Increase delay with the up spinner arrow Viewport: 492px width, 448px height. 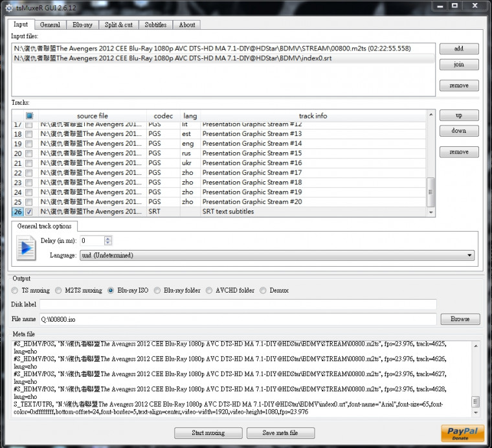[x=108, y=238]
